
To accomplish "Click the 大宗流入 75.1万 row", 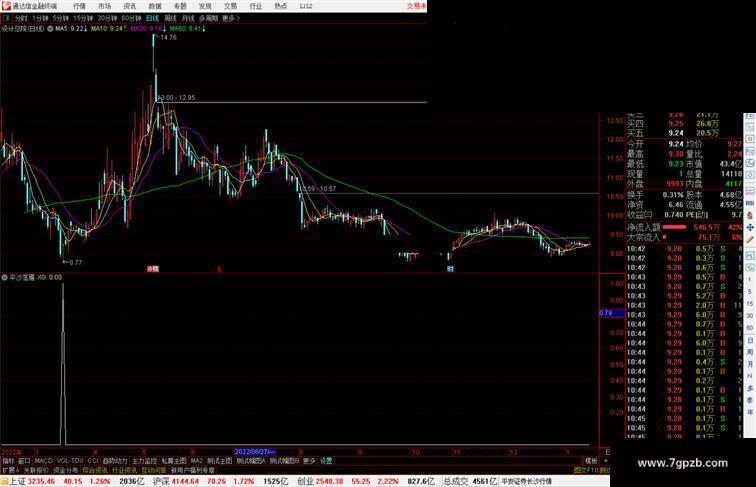I will coord(684,237).
